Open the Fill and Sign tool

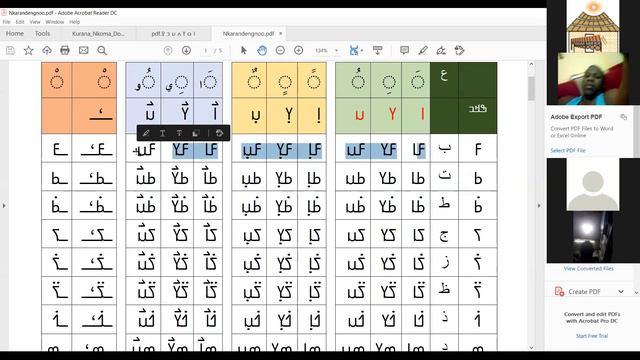(x=441, y=51)
